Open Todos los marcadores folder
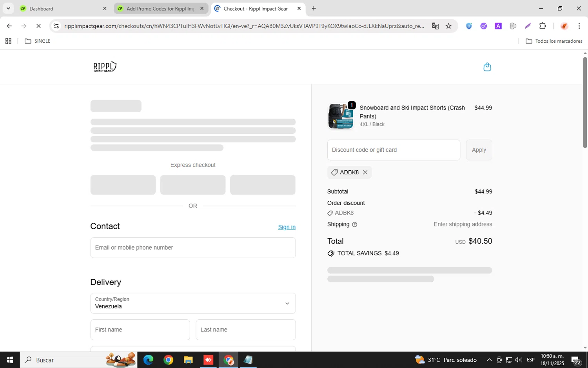588x368 pixels. click(554, 41)
